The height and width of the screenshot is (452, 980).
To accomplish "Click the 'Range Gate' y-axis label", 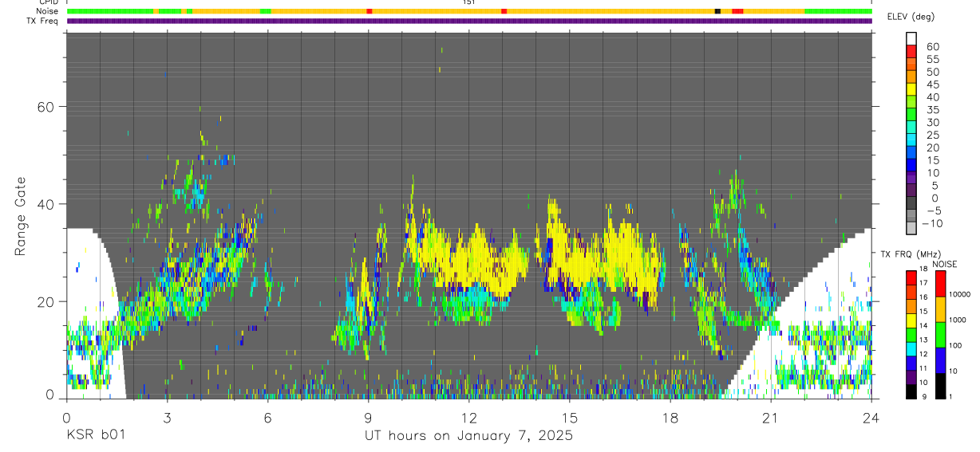I will coord(21,218).
